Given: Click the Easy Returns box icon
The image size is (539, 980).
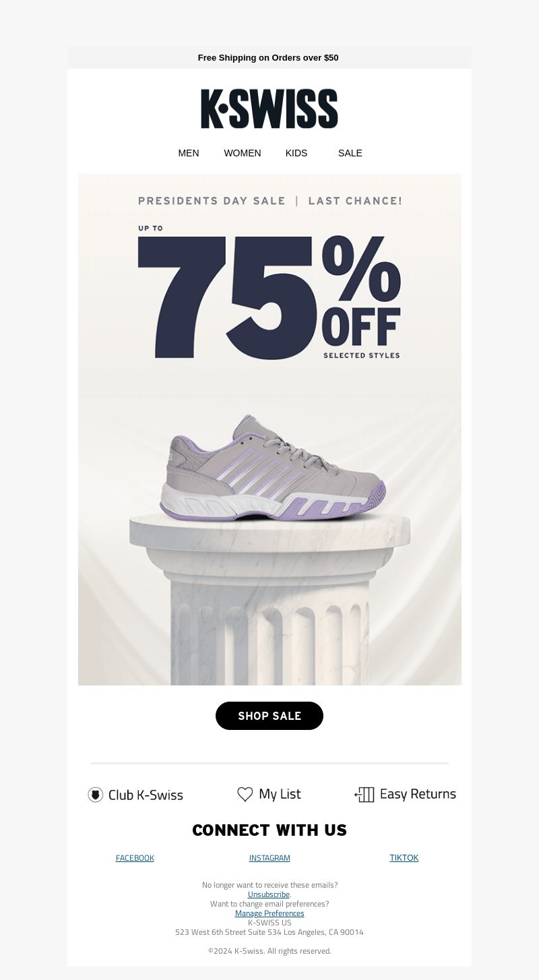Looking at the screenshot, I should [364, 794].
